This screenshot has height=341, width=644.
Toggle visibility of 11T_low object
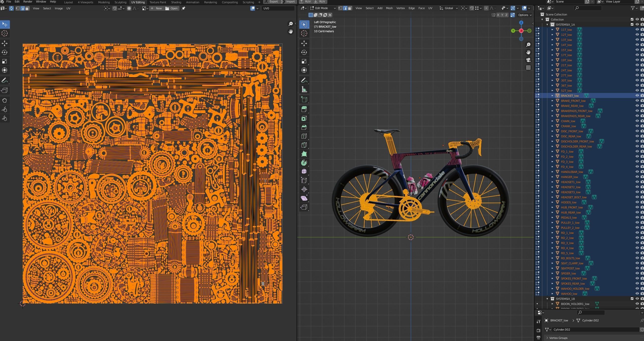637,30
